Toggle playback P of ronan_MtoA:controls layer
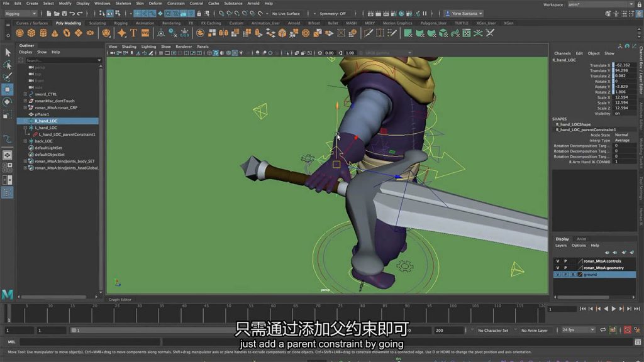Screen dimensions: 644x362 pyautogui.click(x=565, y=261)
